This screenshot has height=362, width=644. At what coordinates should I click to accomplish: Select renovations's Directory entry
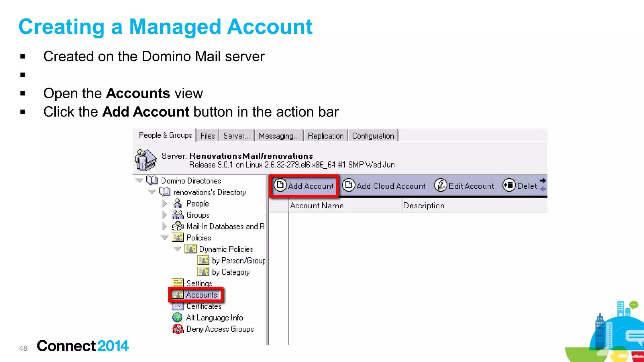click(210, 192)
